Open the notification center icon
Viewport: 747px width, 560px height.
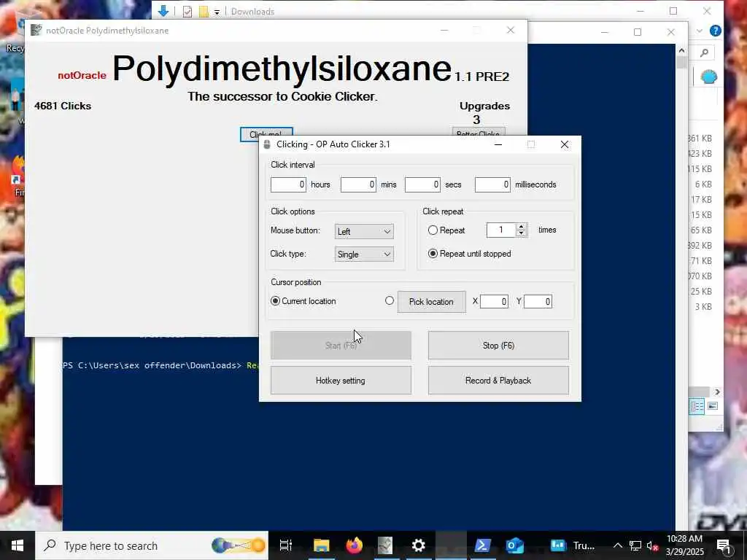click(x=724, y=545)
